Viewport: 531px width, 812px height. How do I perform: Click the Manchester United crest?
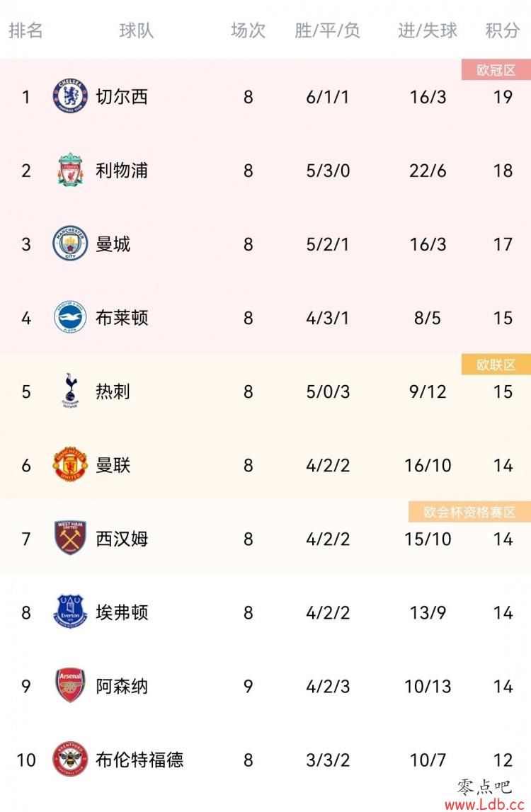point(71,464)
